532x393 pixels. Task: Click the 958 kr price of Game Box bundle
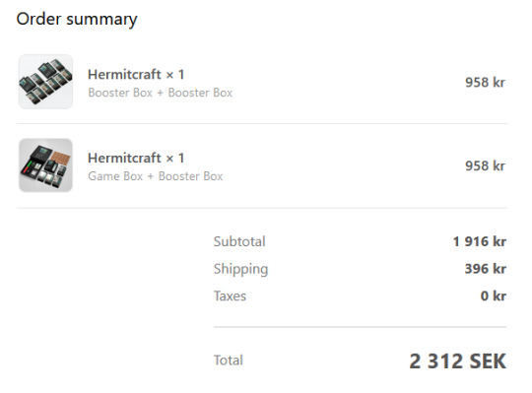click(485, 165)
